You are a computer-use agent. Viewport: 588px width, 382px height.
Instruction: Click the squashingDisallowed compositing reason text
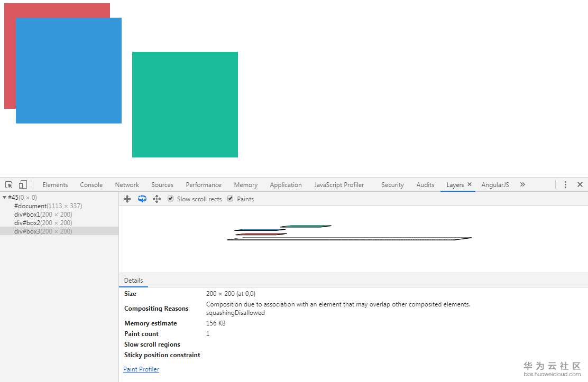coord(235,313)
